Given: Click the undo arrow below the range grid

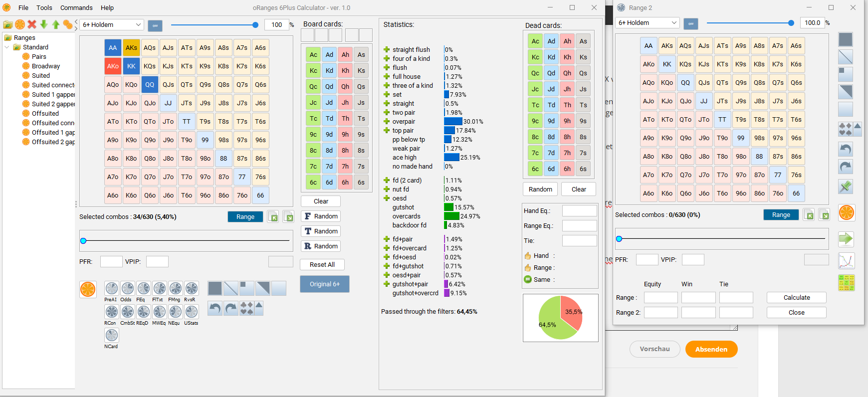Looking at the screenshot, I should (215, 309).
